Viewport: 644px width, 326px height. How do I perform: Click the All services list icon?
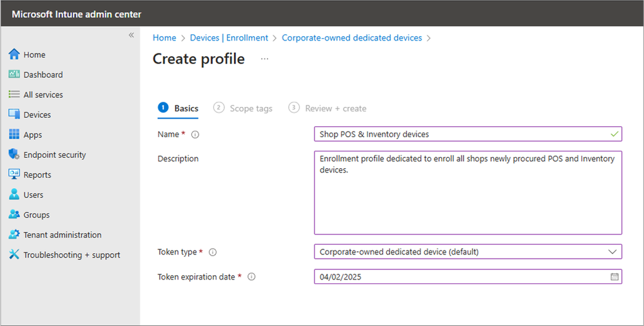[14, 95]
